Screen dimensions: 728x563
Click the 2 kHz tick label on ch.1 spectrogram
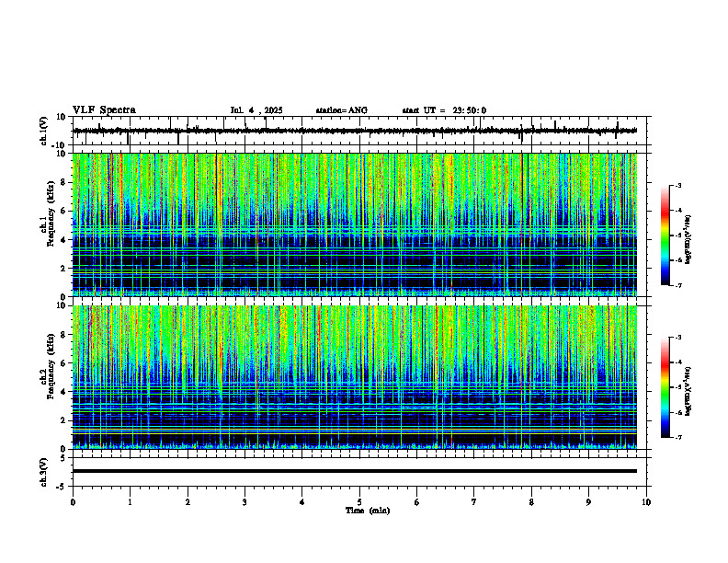[x=64, y=269]
